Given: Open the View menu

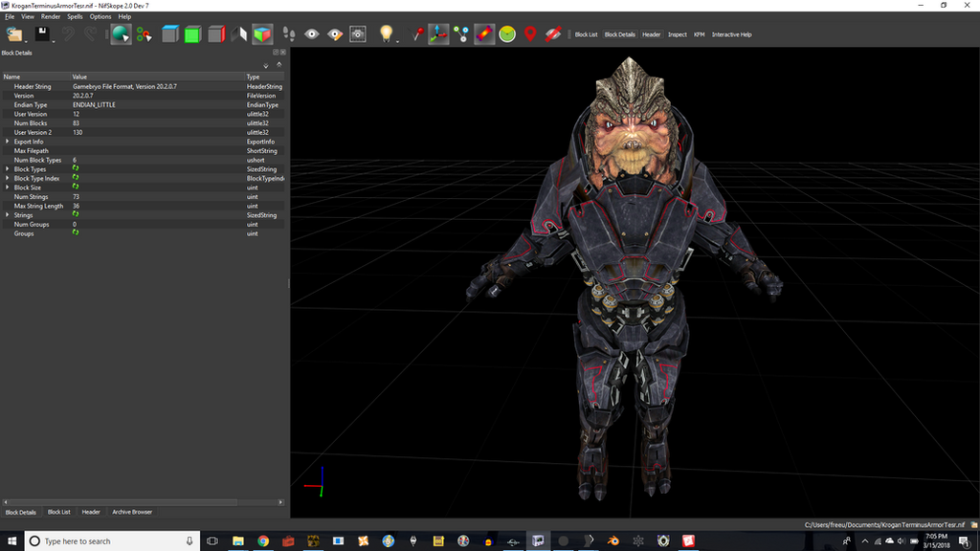Looking at the screenshot, I should [x=28, y=17].
